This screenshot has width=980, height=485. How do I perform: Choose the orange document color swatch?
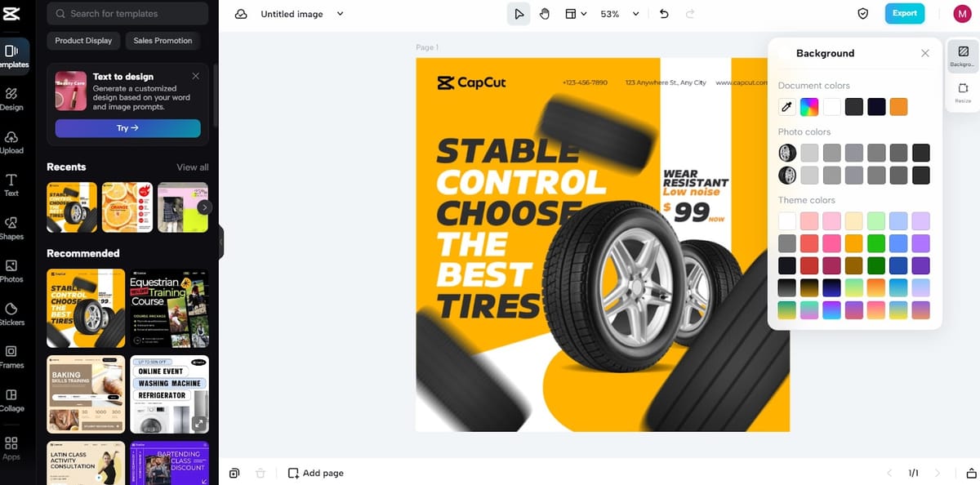coord(898,107)
